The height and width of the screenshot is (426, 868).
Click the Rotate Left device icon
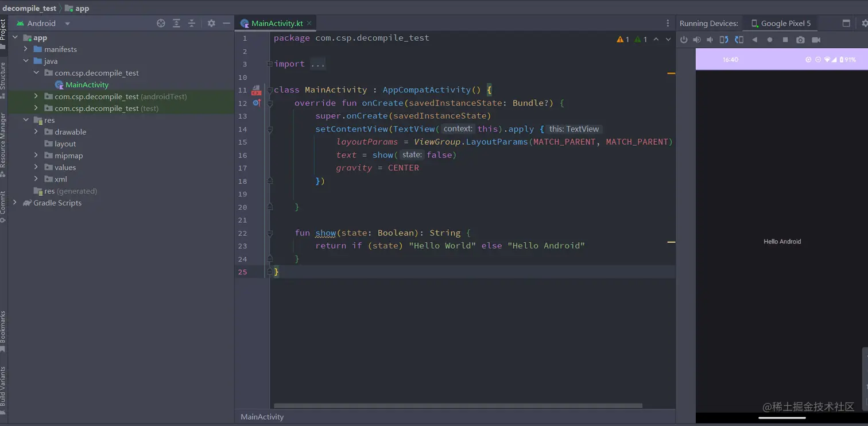click(x=724, y=40)
